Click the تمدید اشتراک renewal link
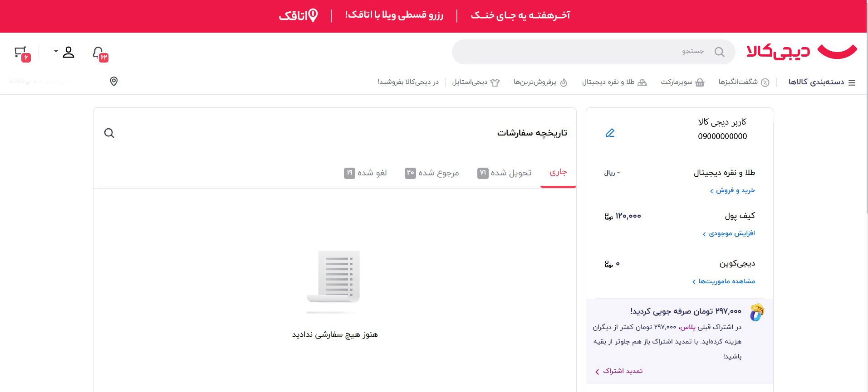 click(x=619, y=371)
